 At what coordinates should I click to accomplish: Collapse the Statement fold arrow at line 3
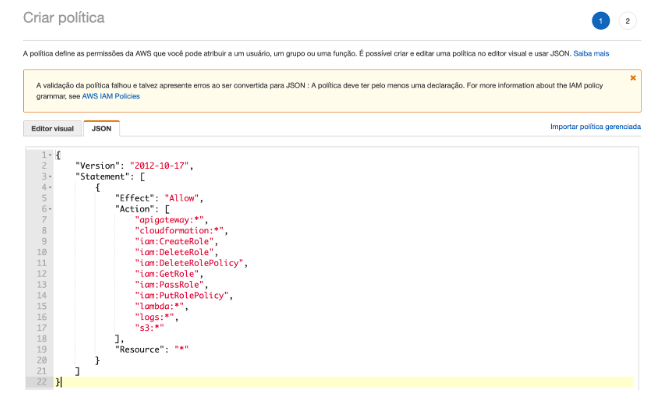pos(50,177)
